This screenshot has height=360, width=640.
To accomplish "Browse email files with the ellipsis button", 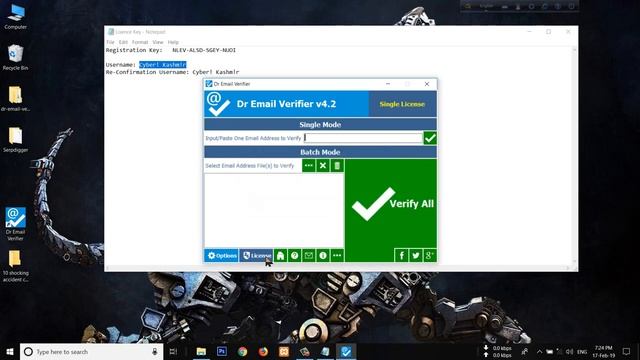I will (309, 166).
